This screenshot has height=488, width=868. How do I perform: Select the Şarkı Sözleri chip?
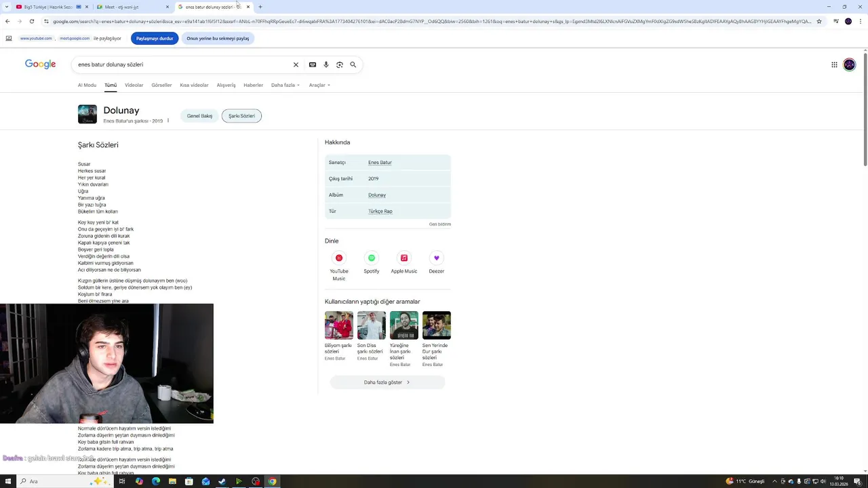tap(241, 116)
